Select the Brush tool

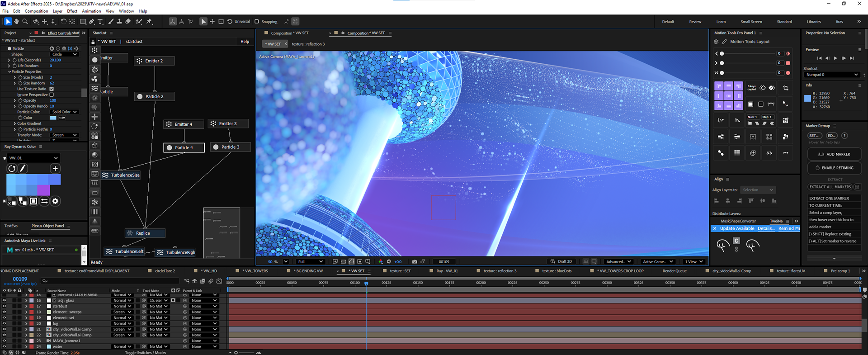(x=111, y=21)
